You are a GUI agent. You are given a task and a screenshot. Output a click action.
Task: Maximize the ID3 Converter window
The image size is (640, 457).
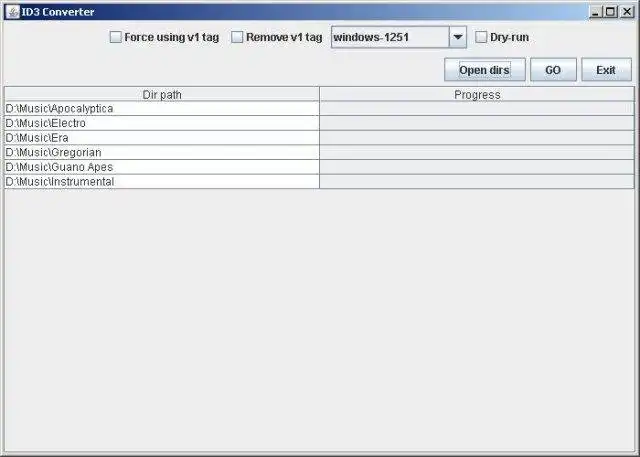click(611, 12)
